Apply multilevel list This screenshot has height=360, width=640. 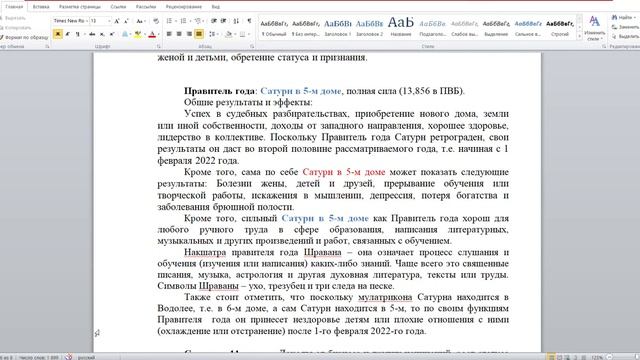pos(199,21)
